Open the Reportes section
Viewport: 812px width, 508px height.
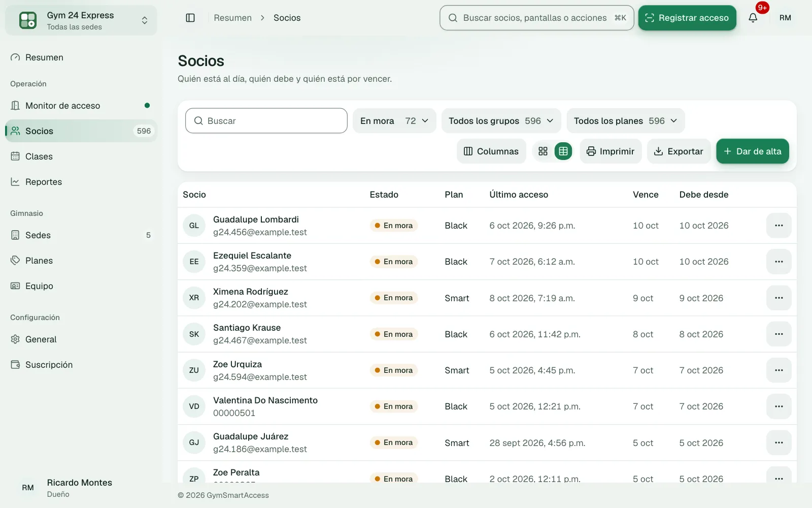point(81,182)
